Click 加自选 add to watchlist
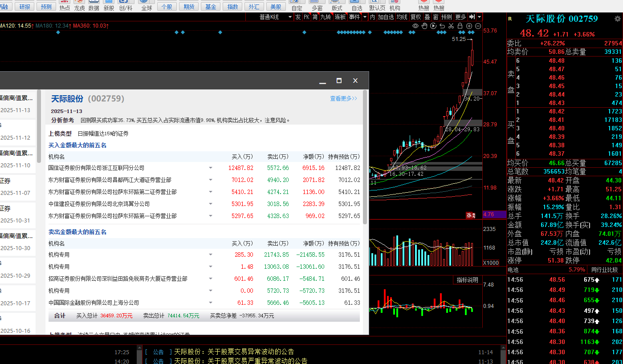The height and width of the screenshot is (364, 623). [386, 17]
